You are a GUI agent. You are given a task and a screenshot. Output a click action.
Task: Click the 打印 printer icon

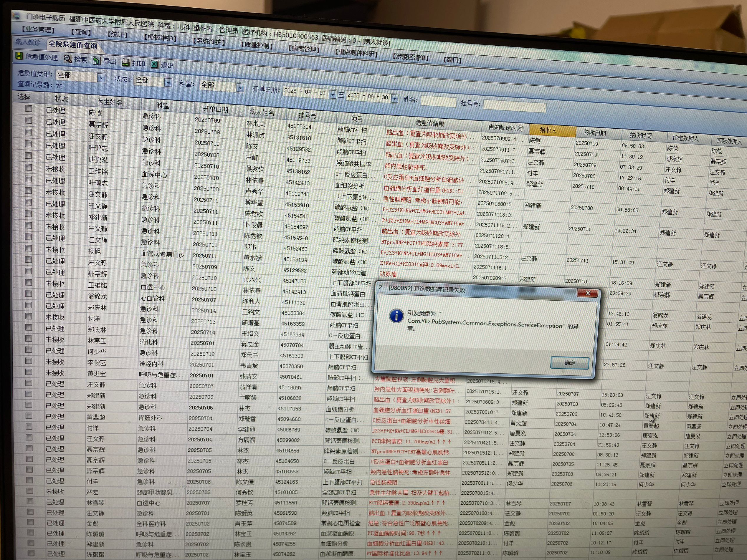point(125,62)
